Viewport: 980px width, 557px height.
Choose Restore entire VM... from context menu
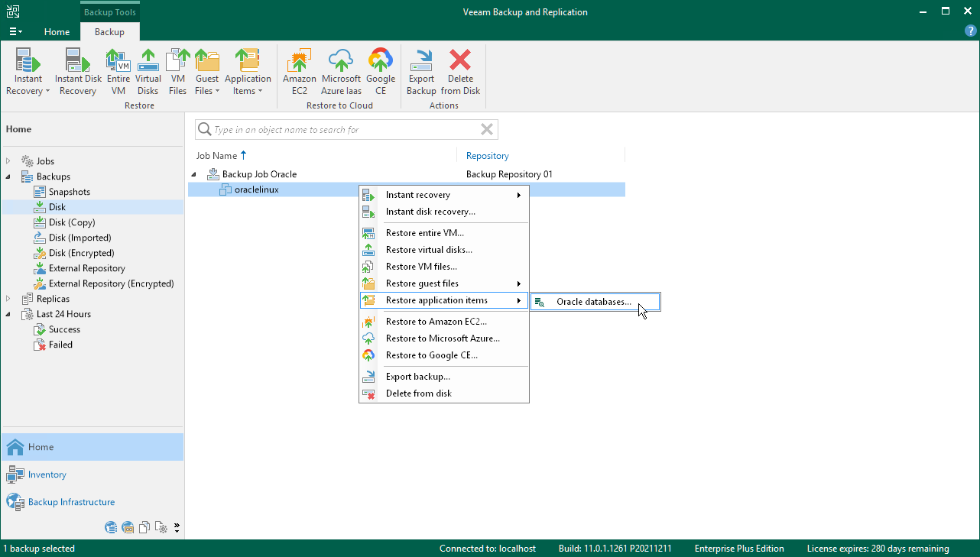(444, 233)
